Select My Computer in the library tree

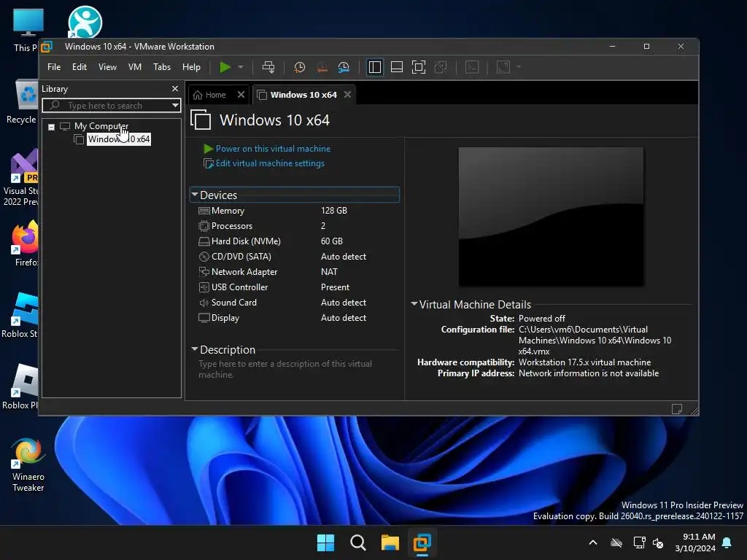tap(101, 126)
